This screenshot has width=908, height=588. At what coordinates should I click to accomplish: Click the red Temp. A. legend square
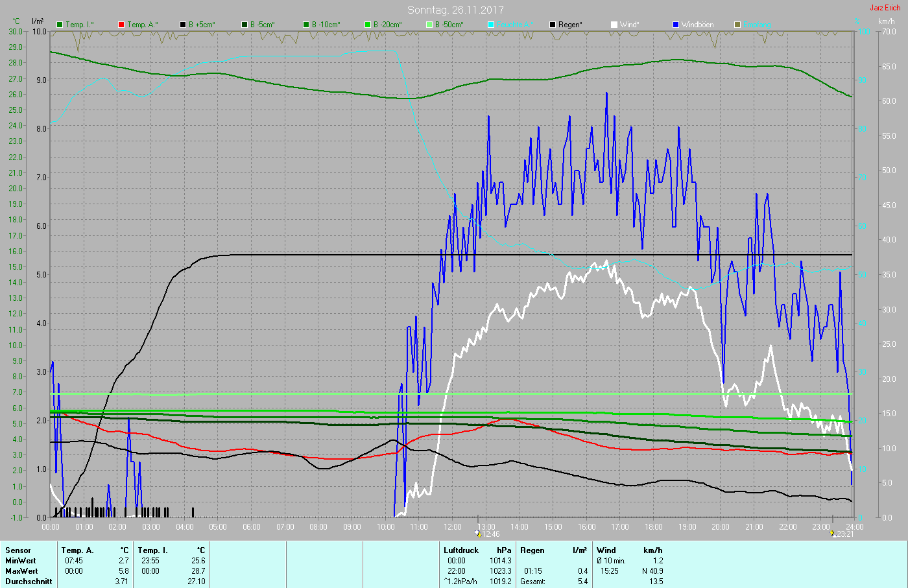121,25
